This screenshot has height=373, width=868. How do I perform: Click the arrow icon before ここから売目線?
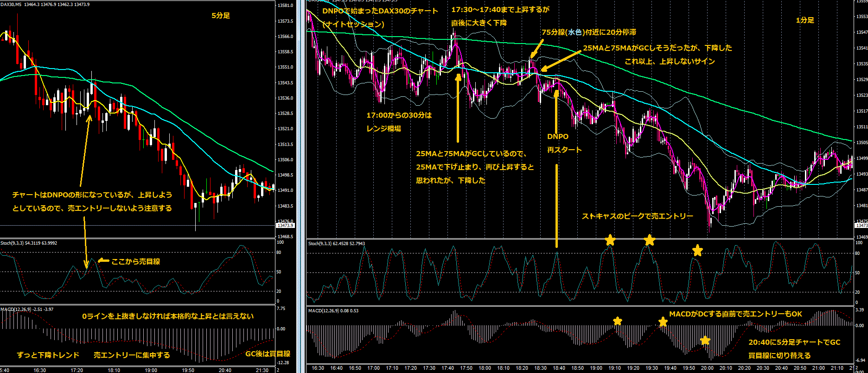coord(103,261)
